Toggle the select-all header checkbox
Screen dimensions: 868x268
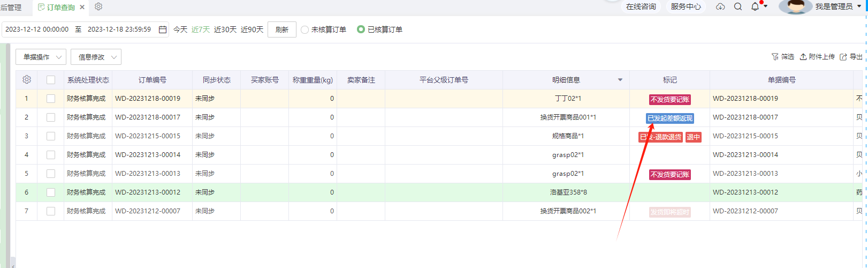coord(51,80)
